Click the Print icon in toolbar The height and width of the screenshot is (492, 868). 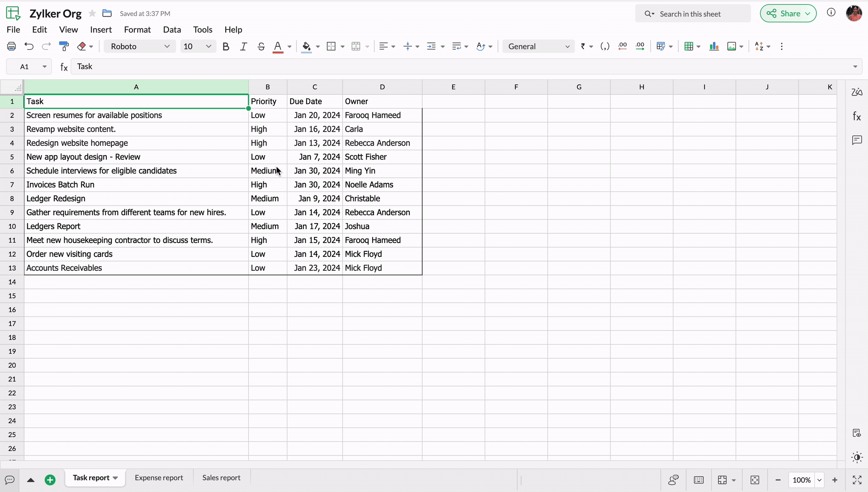tap(12, 46)
